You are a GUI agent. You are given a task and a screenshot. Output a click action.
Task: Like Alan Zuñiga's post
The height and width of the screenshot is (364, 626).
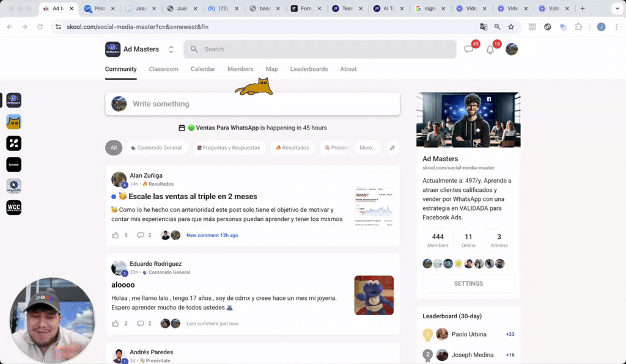[x=116, y=235]
